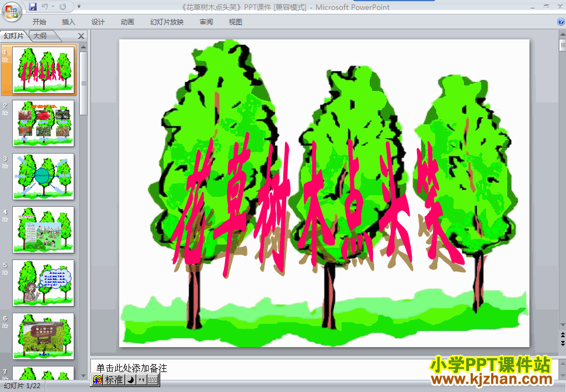The height and width of the screenshot is (392, 566).
Task: Select slide 2 thumbnail with photos
Action: pos(43,123)
